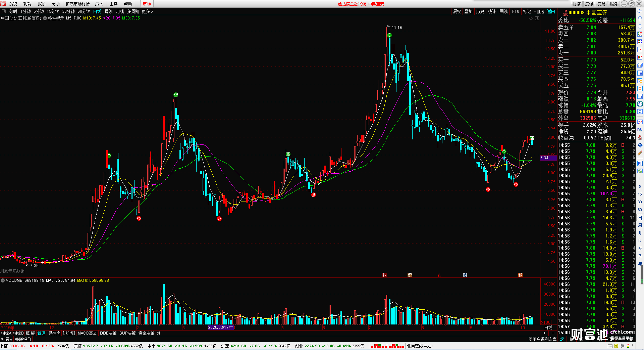Image resolution: width=644 pixels, height=350 pixels.
Task: Click the wave indicator icon in sidebar
Action: 640,122
